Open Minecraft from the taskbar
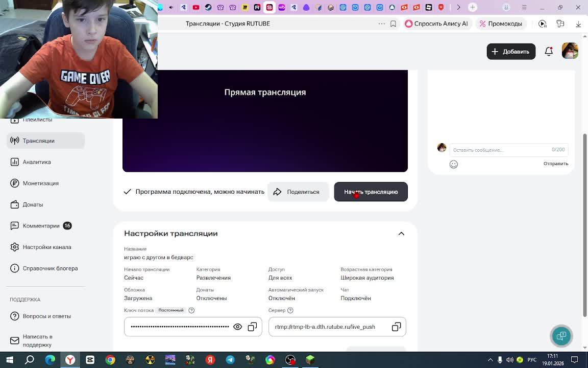This screenshot has height=368, width=588. pos(310,360)
